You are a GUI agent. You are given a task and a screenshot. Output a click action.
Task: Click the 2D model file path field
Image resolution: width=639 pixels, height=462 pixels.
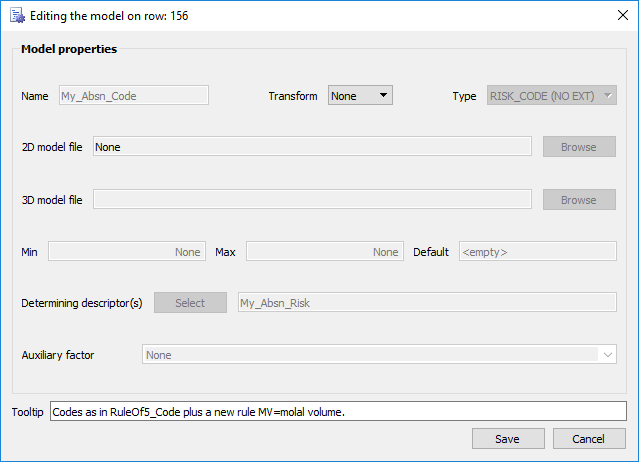point(312,146)
